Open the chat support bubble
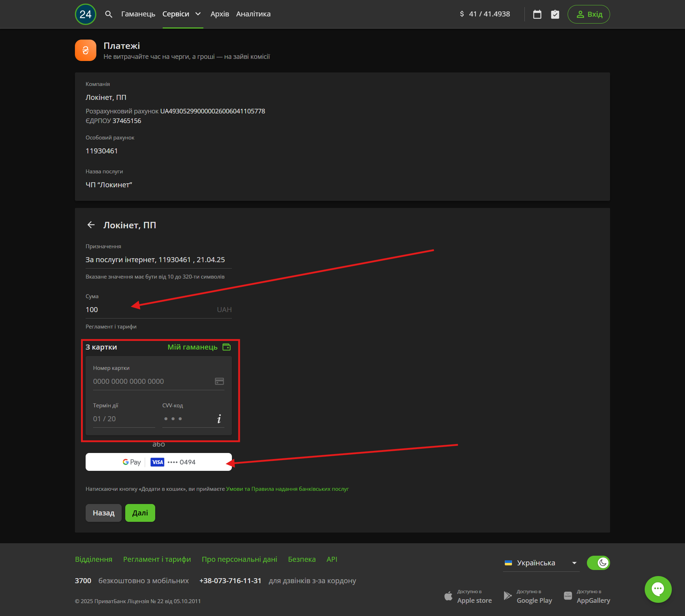This screenshot has height=616, width=685. click(x=658, y=589)
